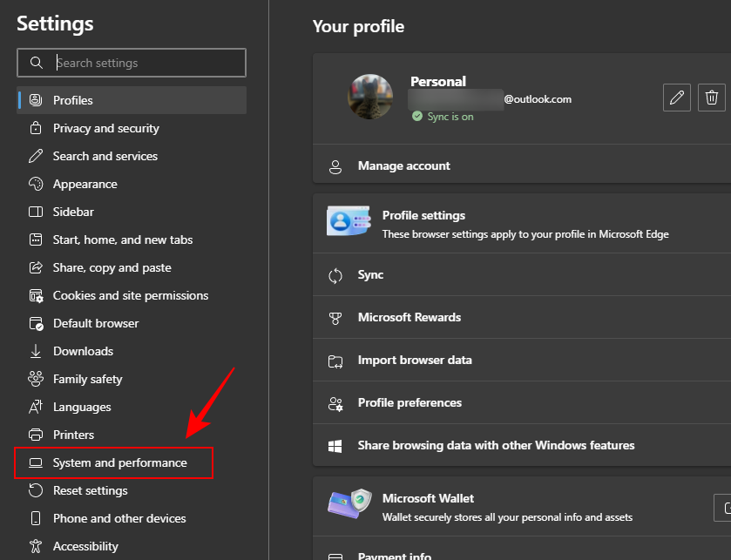Image resolution: width=731 pixels, height=560 pixels.
Task: Click the 'Sync is on' status text
Action: pyautogui.click(x=450, y=117)
